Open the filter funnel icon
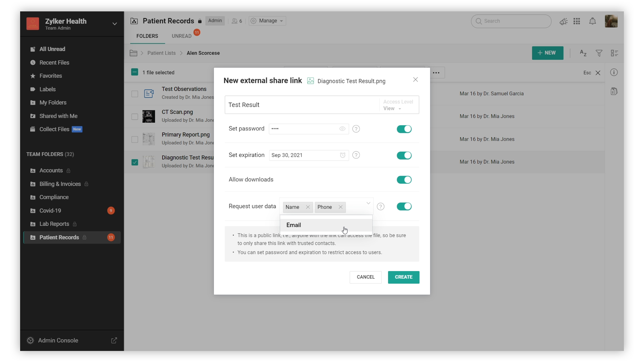The width and height of the screenshot is (644, 362). click(599, 53)
